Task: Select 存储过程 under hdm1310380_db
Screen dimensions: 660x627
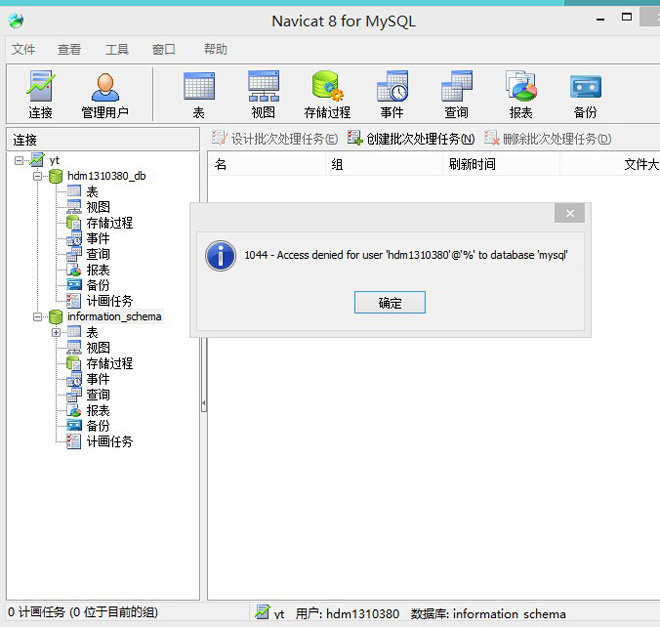Action: [x=109, y=223]
